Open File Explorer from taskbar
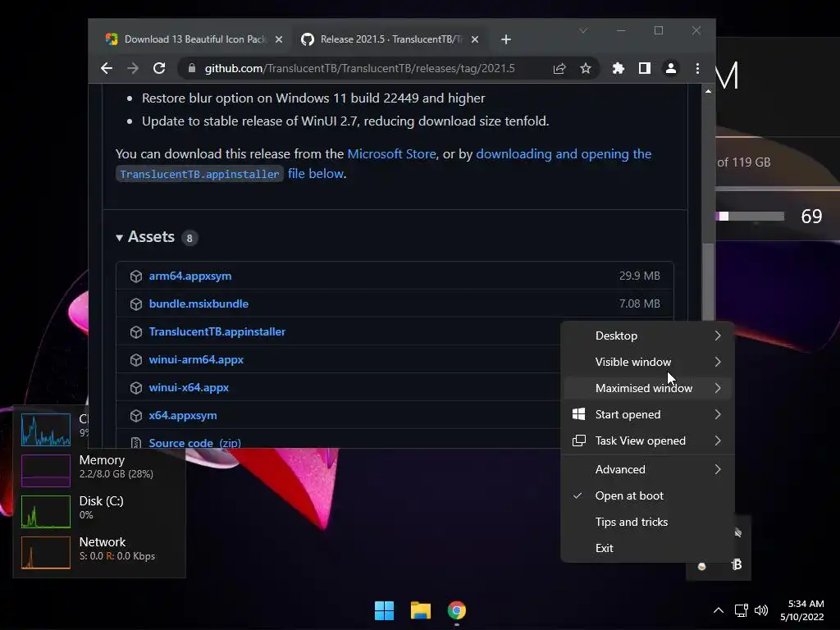The image size is (840, 630). pos(421,610)
